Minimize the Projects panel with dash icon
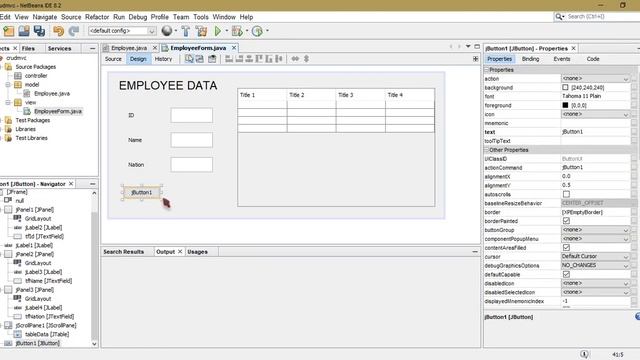 (x=92, y=48)
